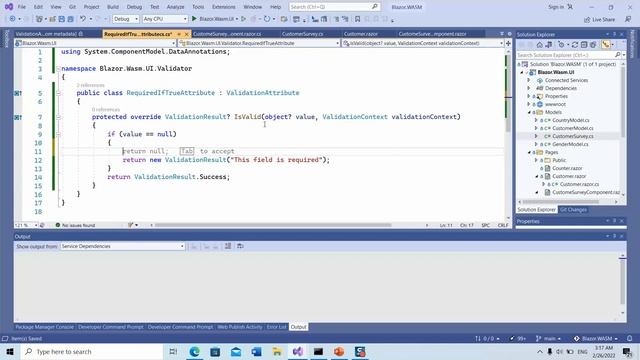The width and height of the screenshot is (640, 360).
Task: Open Microsoft Edge from the taskbar
Action: (194, 351)
